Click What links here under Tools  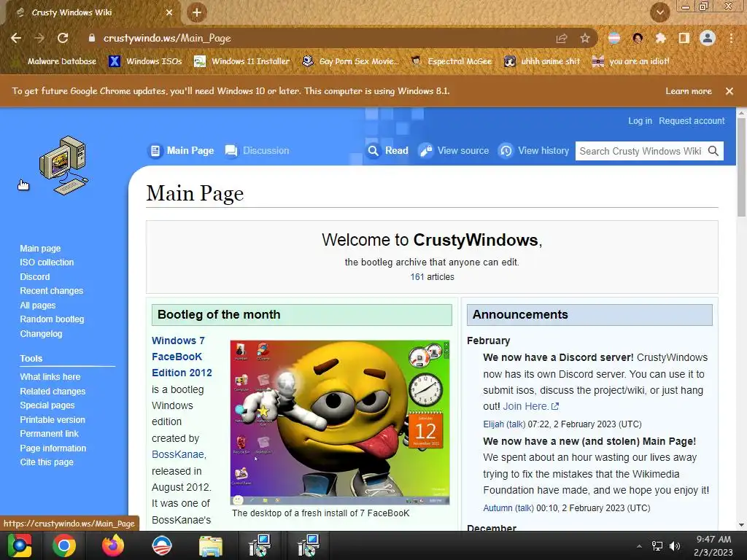coord(50,377)
